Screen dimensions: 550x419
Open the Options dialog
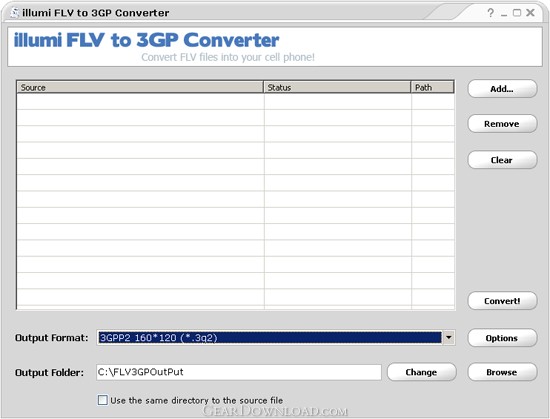coord(502,338)
